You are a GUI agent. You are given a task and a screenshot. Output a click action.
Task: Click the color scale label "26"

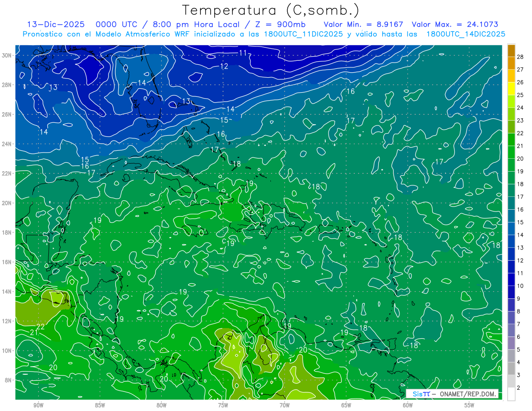point(520,82)
